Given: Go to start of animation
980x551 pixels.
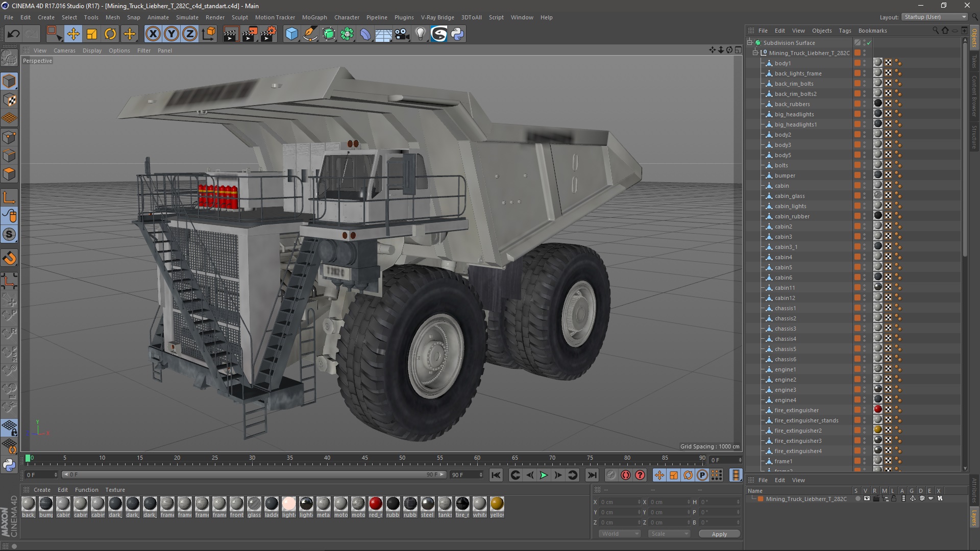Looking at the screenshot, I should click(496, 475).
